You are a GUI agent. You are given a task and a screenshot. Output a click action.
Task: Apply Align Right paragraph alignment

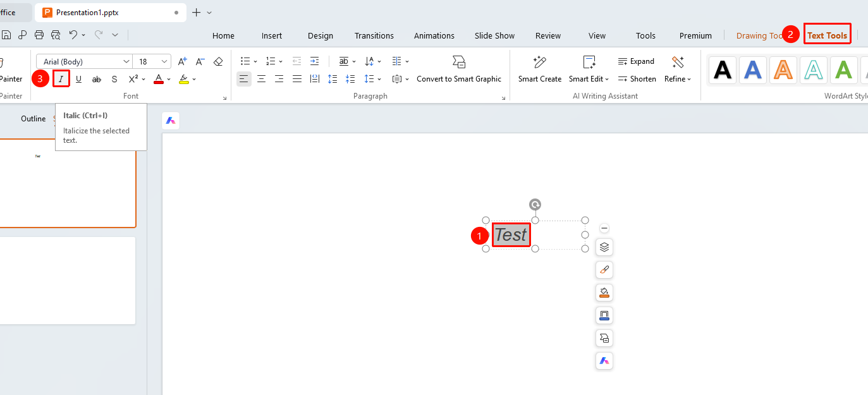279,79
